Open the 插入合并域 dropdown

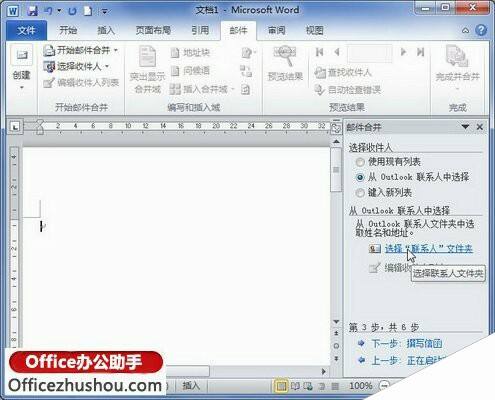pos(202,89)
